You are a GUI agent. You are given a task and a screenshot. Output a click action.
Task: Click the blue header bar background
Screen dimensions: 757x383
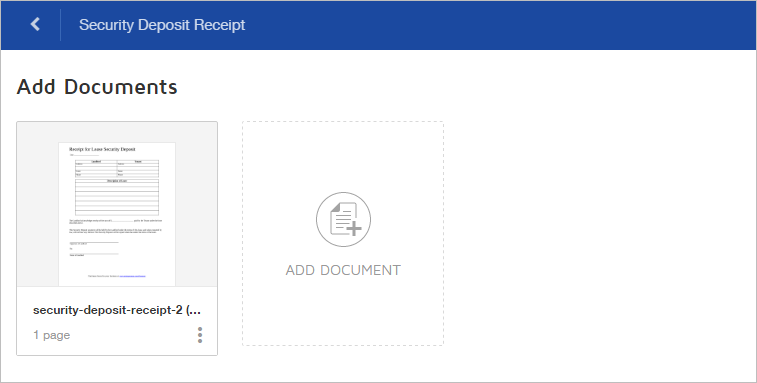(x=483, y=25)
